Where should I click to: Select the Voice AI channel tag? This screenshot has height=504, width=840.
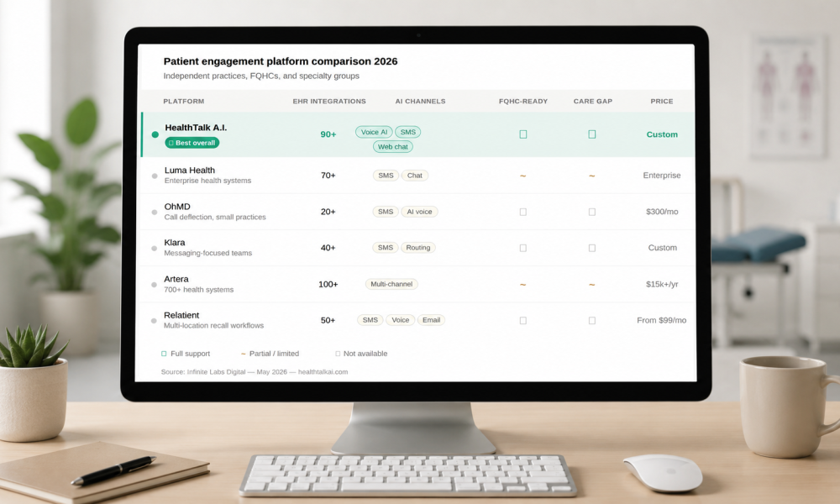(374, 132)
